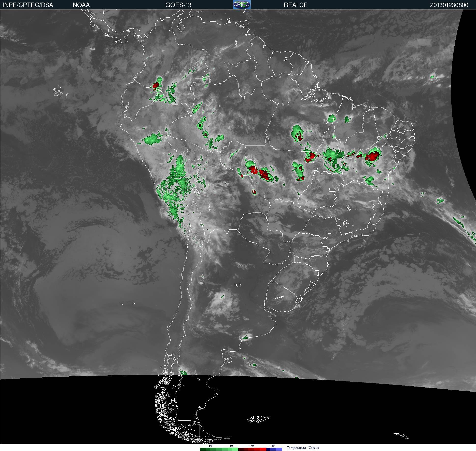Image resolution: width=476 pixels, height=451 pixels.
Task: Click the 201301230800 timestamp
Action: coord(449,5)
